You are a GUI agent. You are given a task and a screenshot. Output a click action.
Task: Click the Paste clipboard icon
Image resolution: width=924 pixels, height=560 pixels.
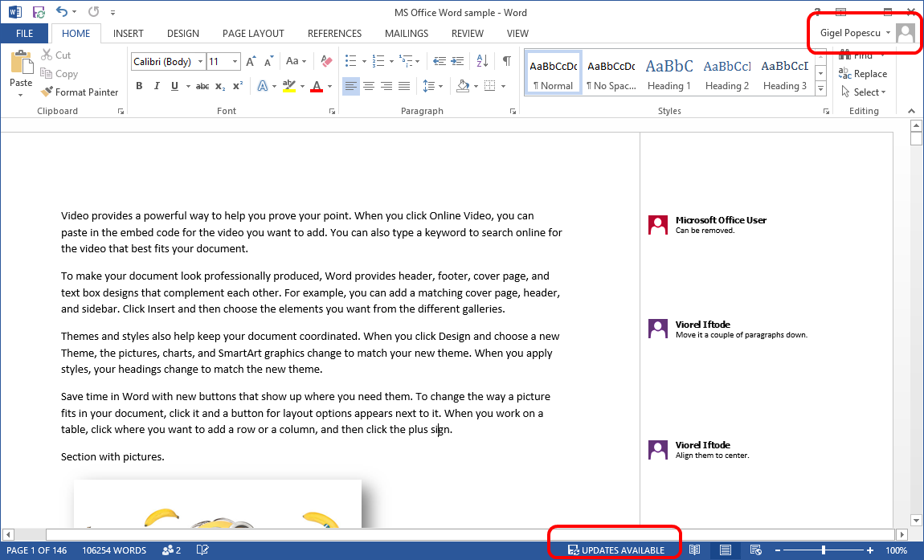[x=21, y=62]
